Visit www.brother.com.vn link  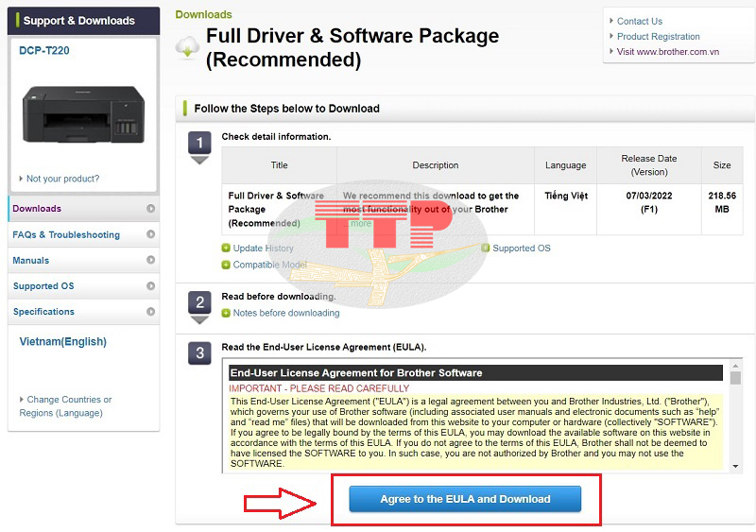pyautogui.click(x=668, y=52)
